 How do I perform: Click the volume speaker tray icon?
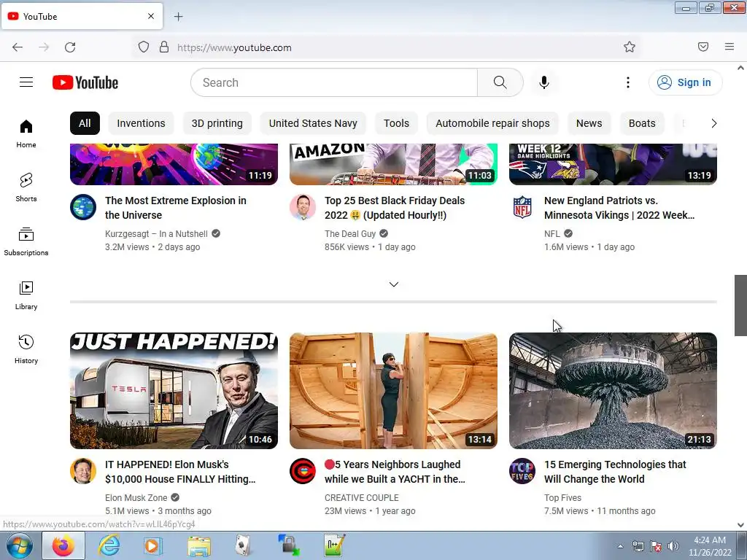pos(673,546)
